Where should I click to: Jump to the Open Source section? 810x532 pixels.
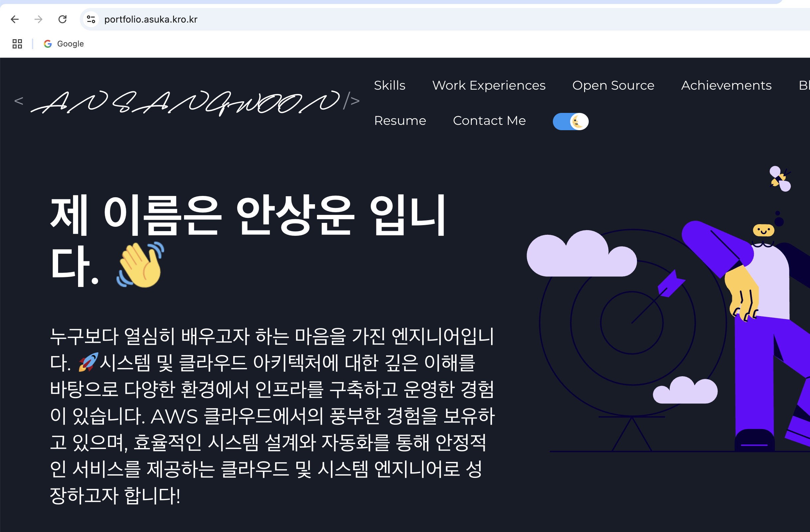click(613, 85)
